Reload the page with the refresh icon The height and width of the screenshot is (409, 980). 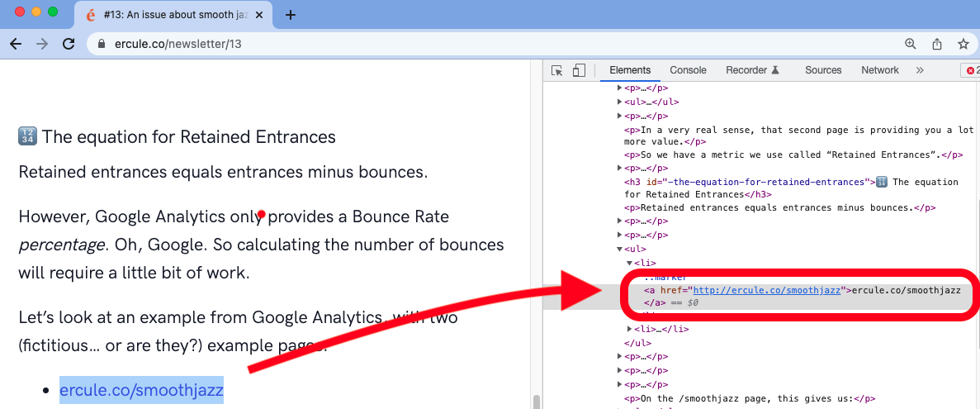69,44
